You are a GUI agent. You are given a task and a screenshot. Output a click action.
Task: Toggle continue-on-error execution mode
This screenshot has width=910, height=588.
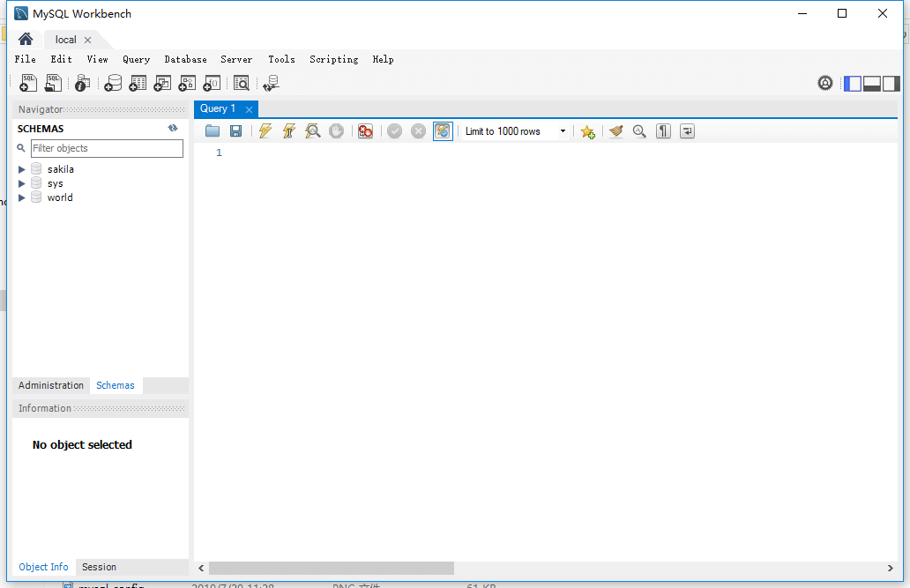point(365,131)
